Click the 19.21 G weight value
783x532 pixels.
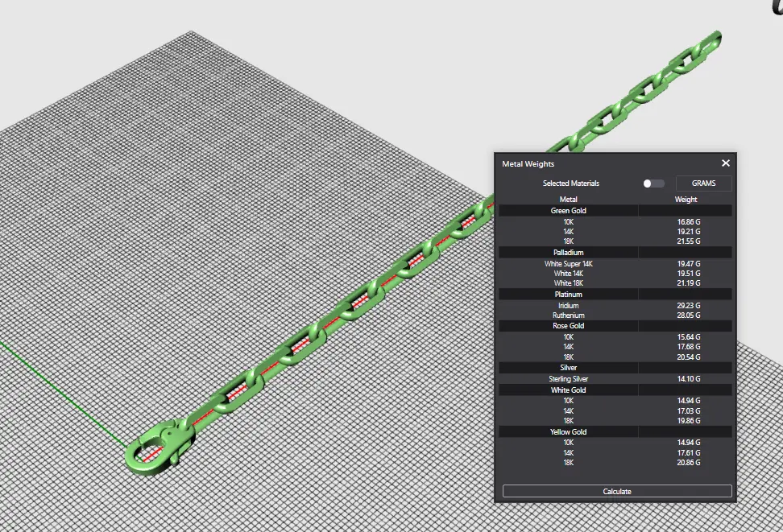(x=689, y=232)
